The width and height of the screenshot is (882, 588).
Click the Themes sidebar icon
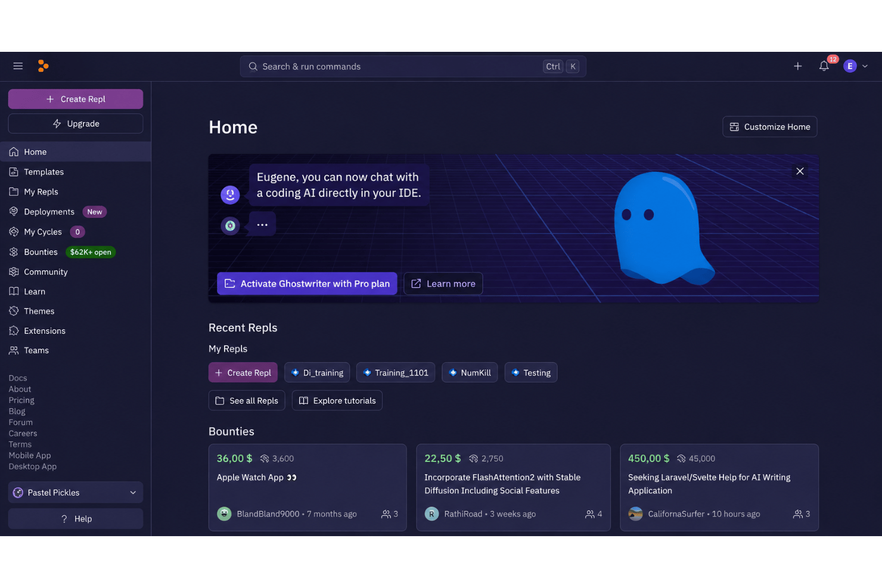pos(14,311)
